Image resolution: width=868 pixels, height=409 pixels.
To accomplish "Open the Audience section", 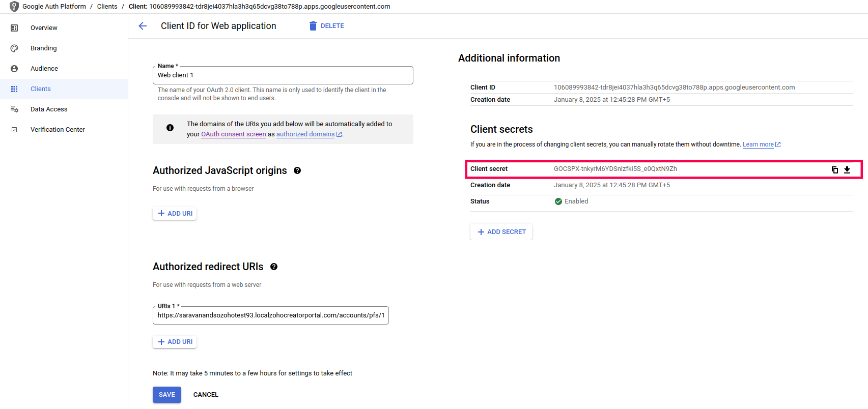I will tap(44, 69).
